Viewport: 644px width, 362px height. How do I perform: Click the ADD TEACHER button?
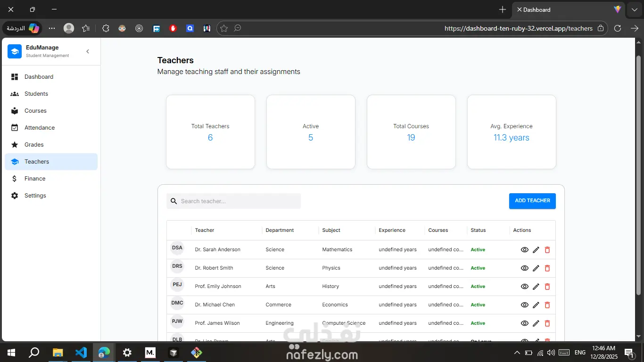pos(532,201)
